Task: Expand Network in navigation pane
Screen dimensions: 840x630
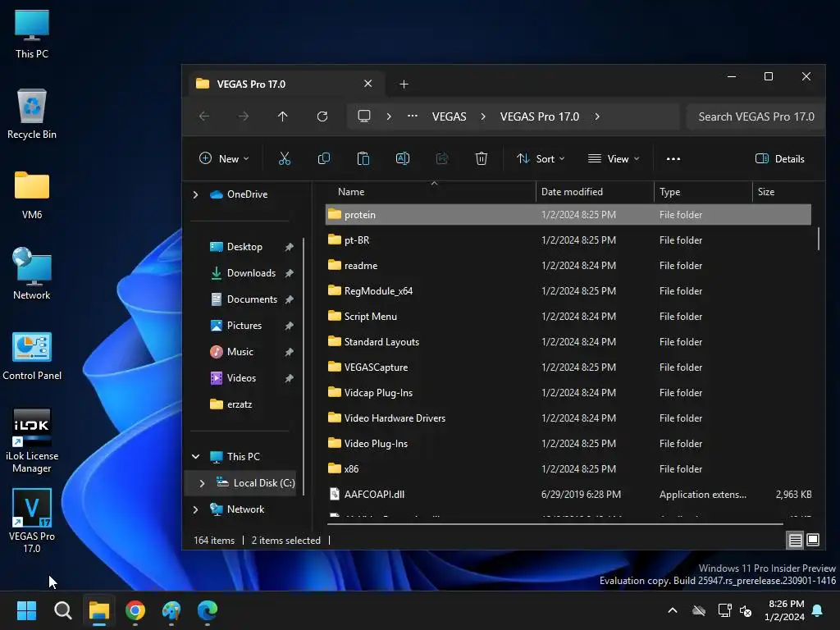Action: [195, 509]
